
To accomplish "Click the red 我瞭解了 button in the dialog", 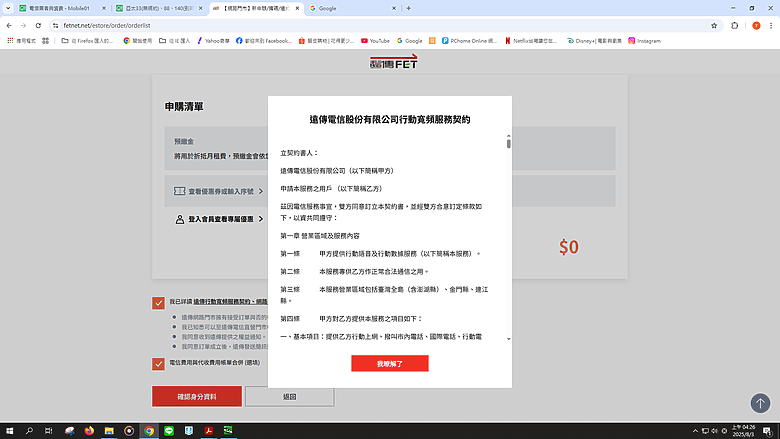I will (x=390, y=363).
